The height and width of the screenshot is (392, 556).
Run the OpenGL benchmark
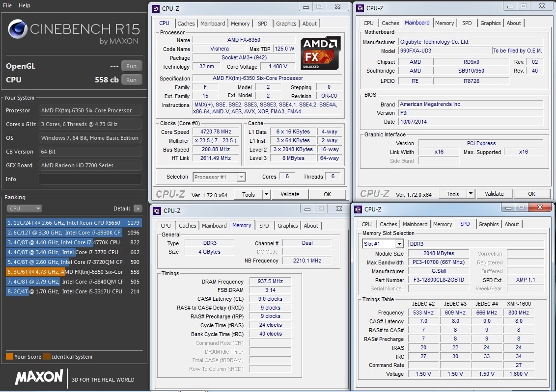click(x=131, y=66)
